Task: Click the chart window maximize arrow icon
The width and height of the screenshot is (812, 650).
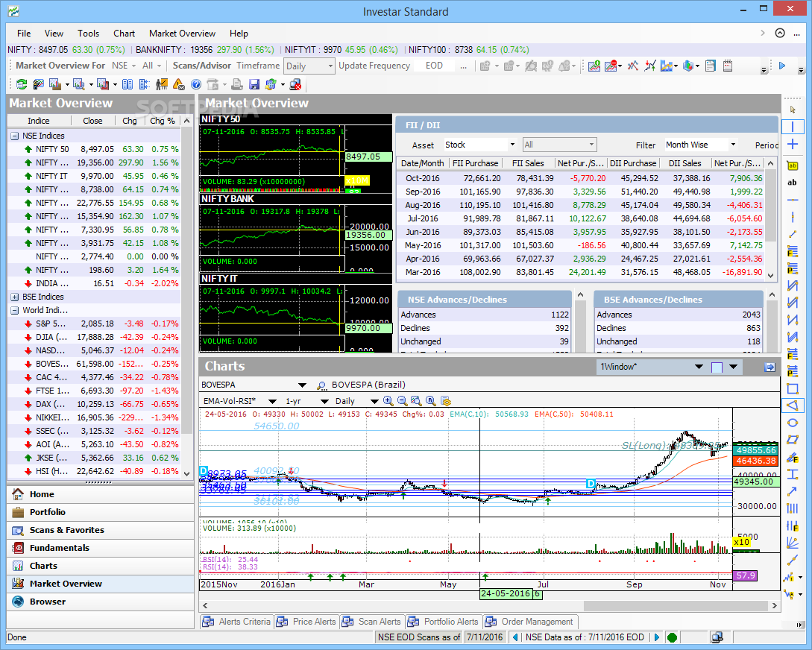Action: [x=769, y=367]
